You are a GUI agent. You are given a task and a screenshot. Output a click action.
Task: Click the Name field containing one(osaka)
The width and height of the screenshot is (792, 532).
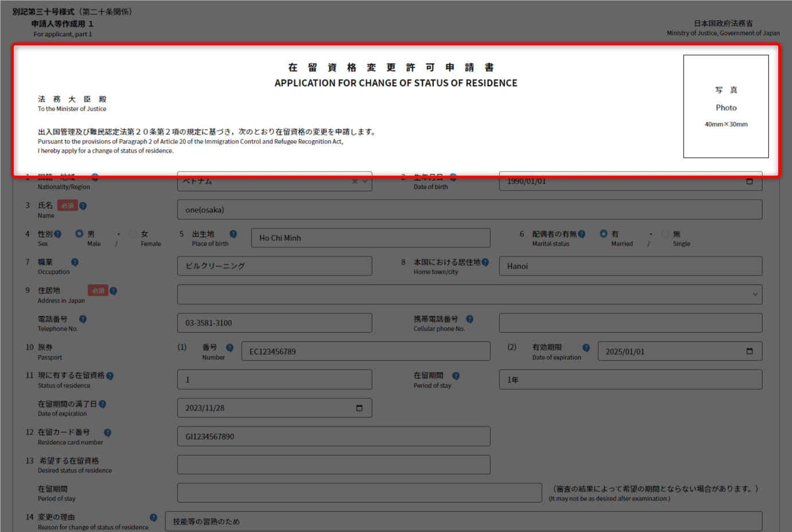click(469, 210)
